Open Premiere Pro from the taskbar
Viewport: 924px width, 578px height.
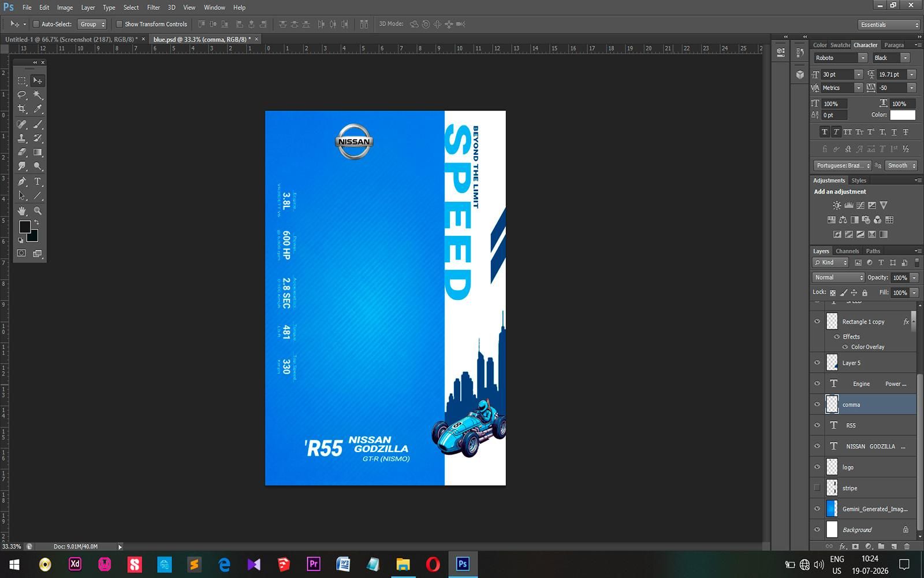click(314, 564)
